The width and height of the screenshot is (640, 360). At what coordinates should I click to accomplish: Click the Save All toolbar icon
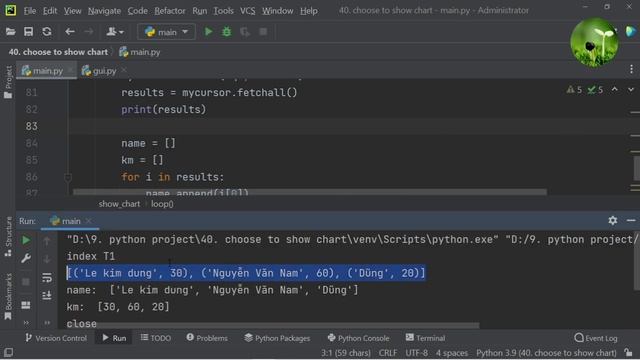click(x=29, y=31)
